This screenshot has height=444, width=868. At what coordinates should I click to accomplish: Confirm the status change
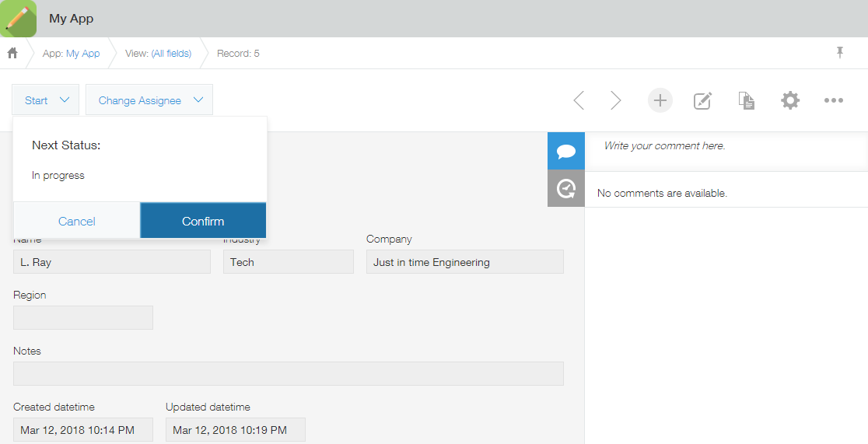[203, 221]
